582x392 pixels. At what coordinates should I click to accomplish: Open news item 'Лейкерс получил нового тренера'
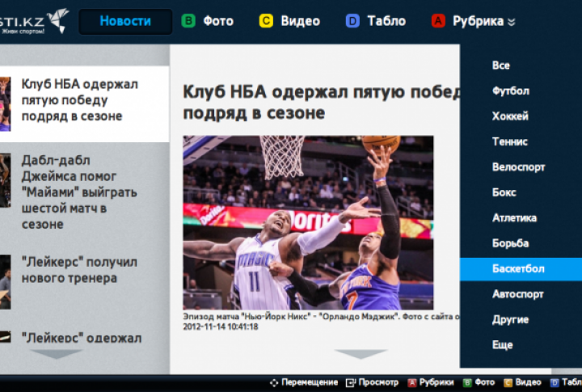point(79,270)
